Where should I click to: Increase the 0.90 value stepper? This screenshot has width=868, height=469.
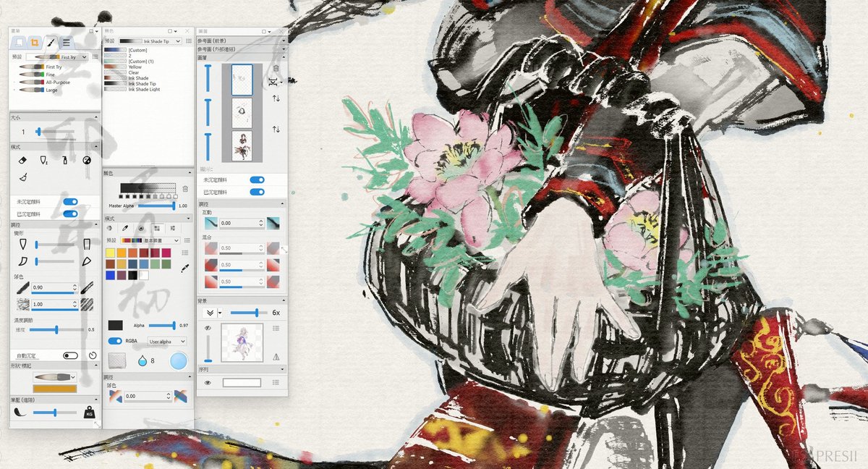tap(75, 286)
